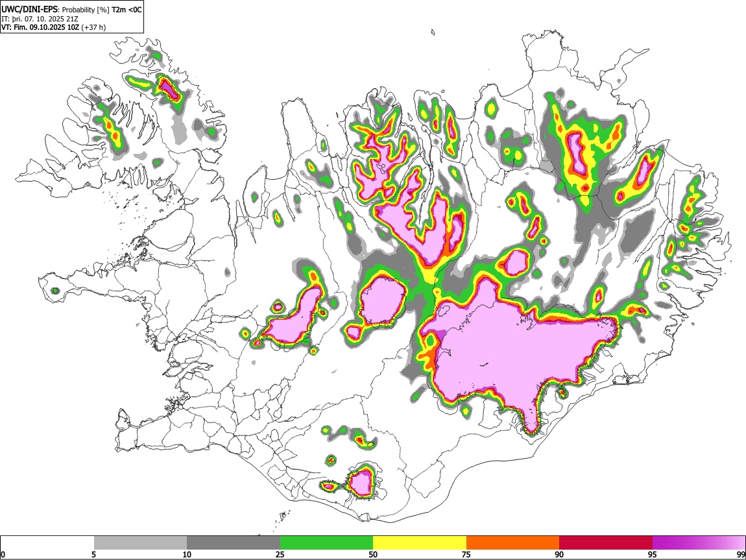This screenshot has height=560, width=746.
Task: Click the legend label '5'
Action: (93, 555)
